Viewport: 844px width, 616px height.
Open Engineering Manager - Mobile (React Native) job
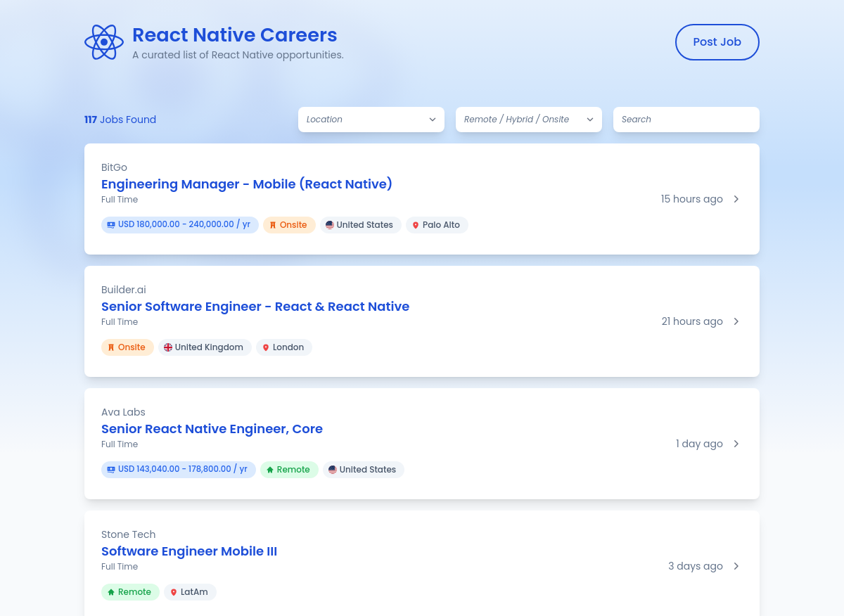click(x=247, y=184)
